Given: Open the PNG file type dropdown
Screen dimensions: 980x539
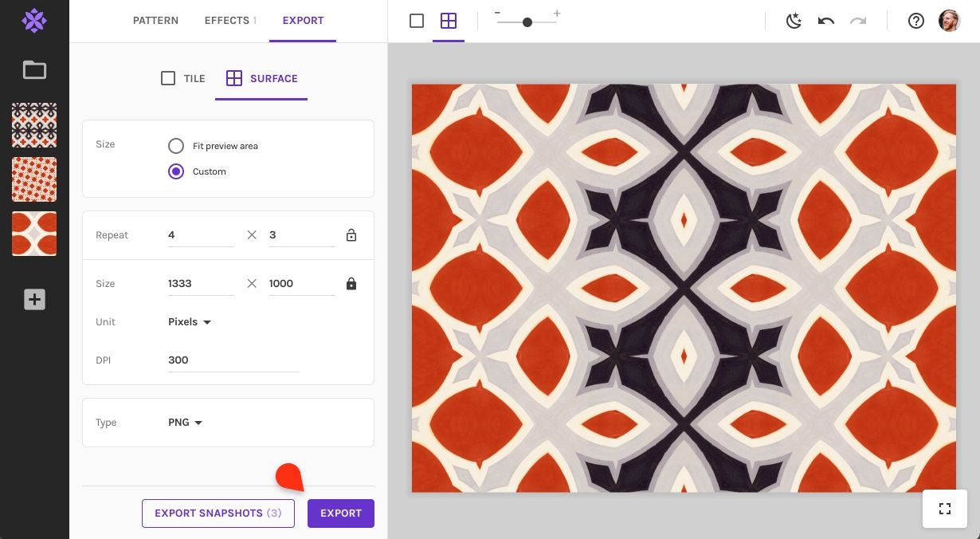Looking at the screenshot, I should click(x=186, y=423).
